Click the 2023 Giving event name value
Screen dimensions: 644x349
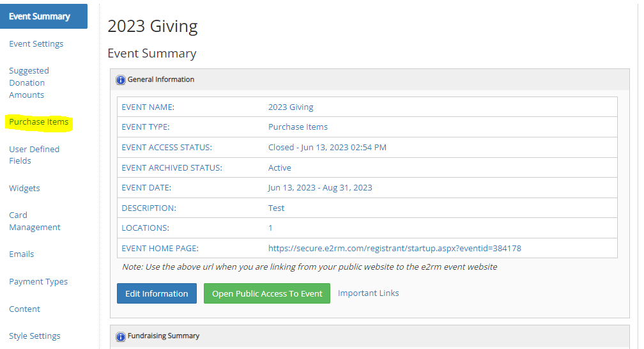(x=291, y=107)
